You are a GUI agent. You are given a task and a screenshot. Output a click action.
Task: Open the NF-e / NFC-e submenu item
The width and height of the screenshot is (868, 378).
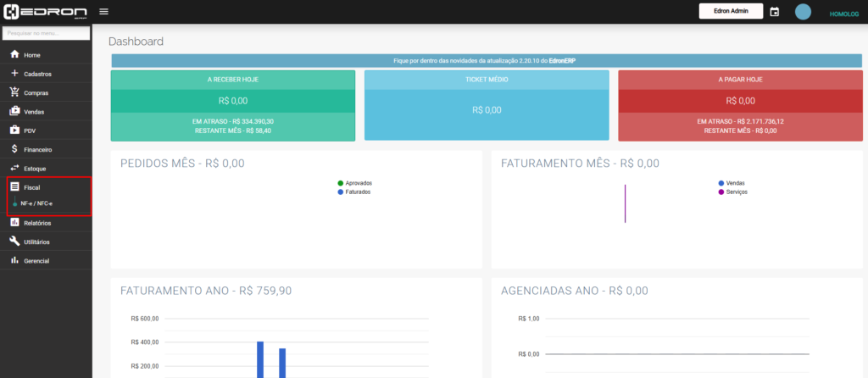click(x=37, y=204)
